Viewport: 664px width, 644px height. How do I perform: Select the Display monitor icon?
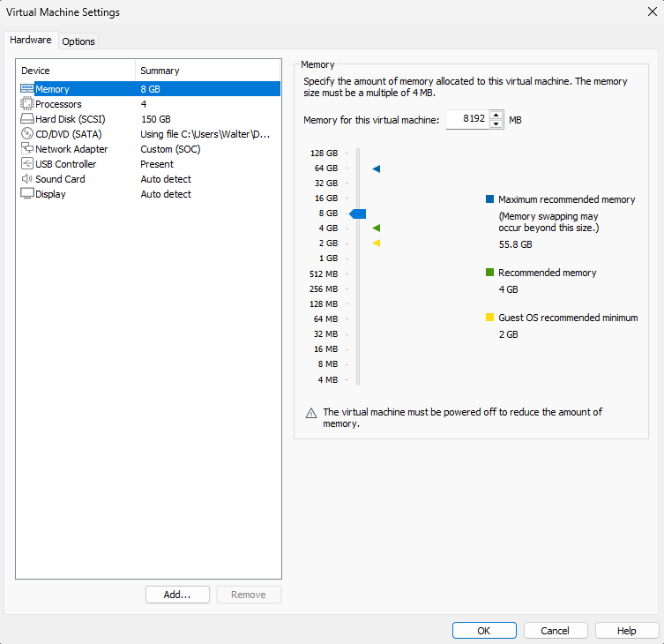click(x=26, y=194)
